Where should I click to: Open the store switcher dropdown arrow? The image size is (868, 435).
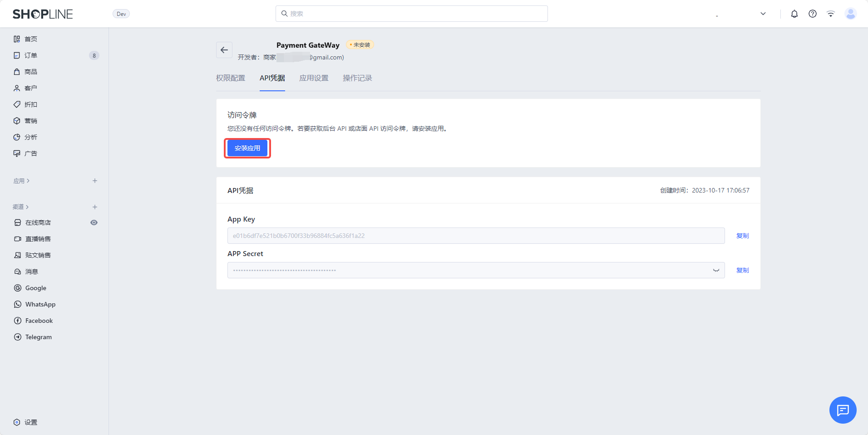pyautogui.click(x=763, y=14)
